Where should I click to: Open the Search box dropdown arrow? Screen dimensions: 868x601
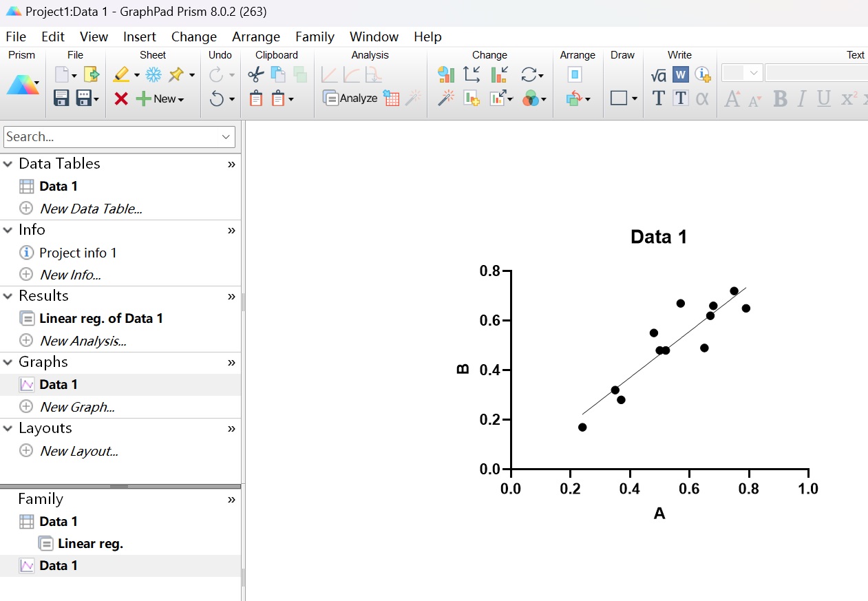pyautogui.click(x=226, y=137)
